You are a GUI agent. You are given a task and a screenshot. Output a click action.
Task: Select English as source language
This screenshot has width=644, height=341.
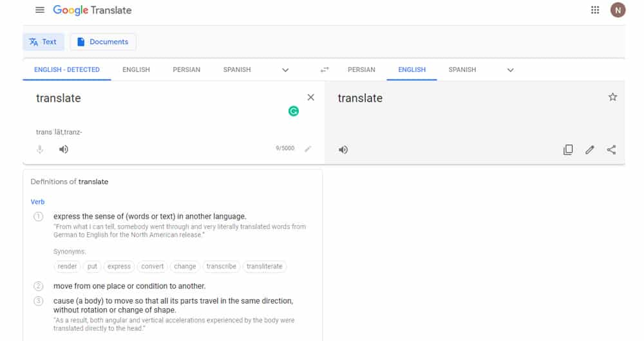pos(136,69)
